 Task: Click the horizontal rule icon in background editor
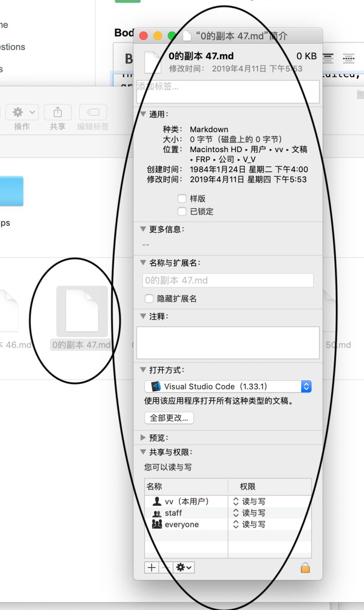[x=349, y=58]
